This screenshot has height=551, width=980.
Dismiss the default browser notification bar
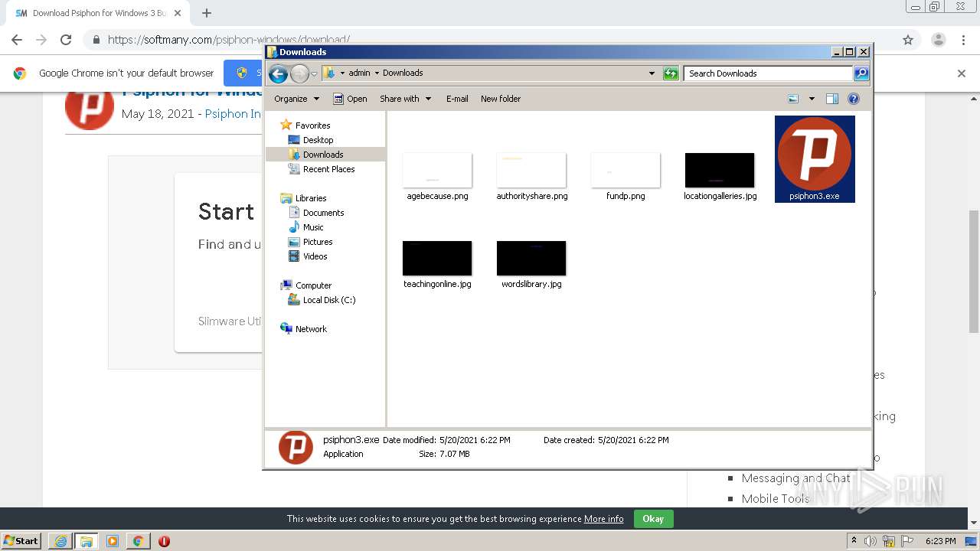tap(962, 73)
